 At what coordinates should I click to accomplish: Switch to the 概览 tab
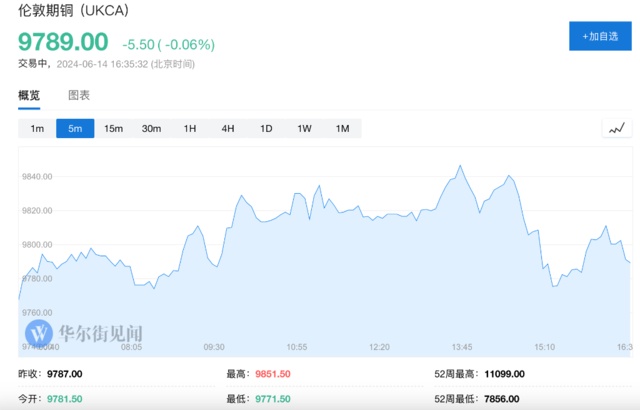(x=29, y=96)
